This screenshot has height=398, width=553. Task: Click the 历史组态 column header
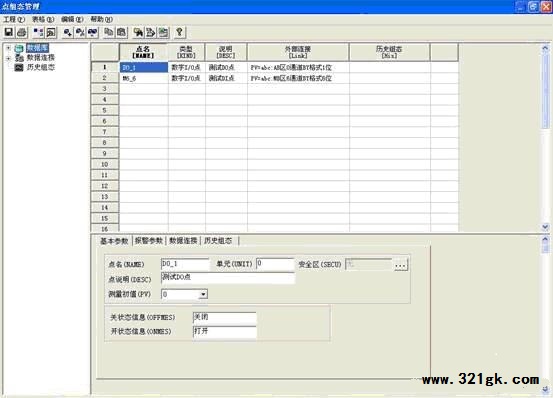[x=389, y=52]
